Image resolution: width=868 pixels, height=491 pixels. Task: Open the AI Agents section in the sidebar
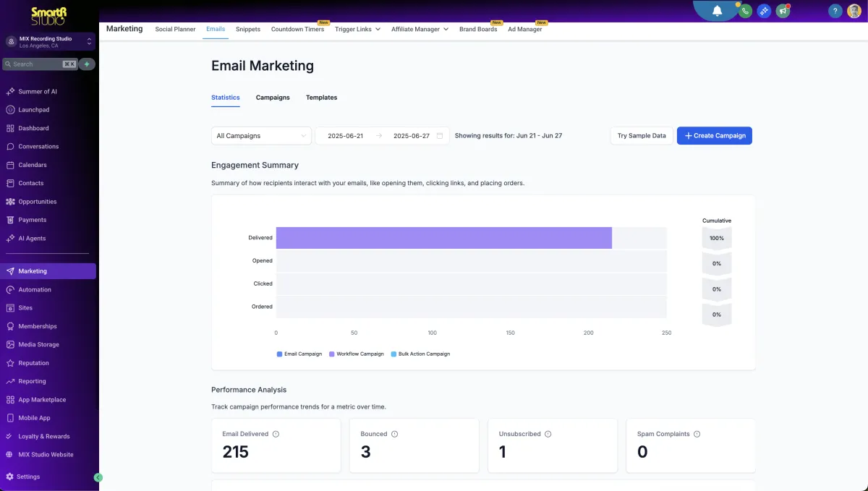(x=31, y=238)
